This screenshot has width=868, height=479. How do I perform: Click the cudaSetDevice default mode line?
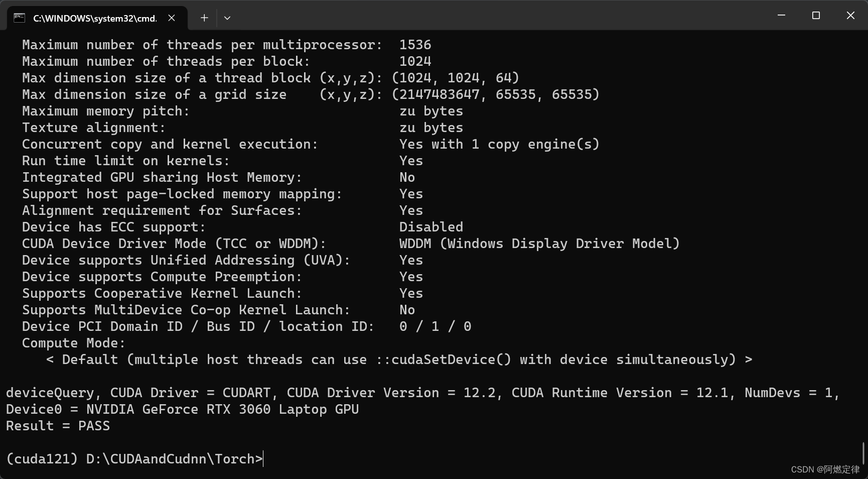click(399, 360)
